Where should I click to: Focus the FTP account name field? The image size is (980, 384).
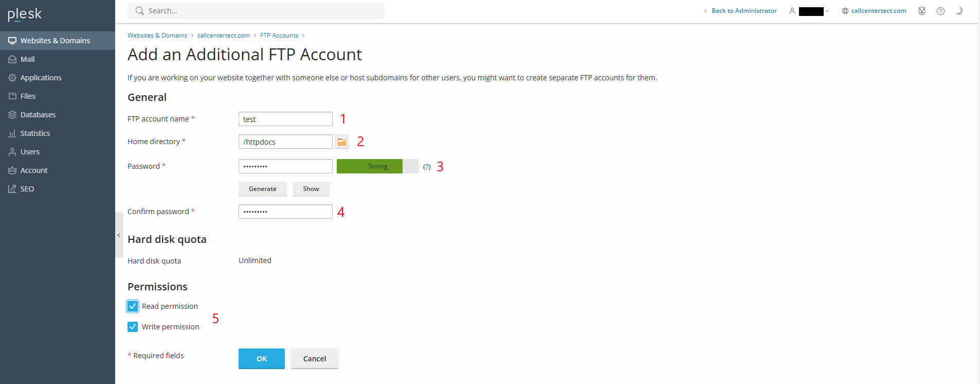click(x=285, y=119)
